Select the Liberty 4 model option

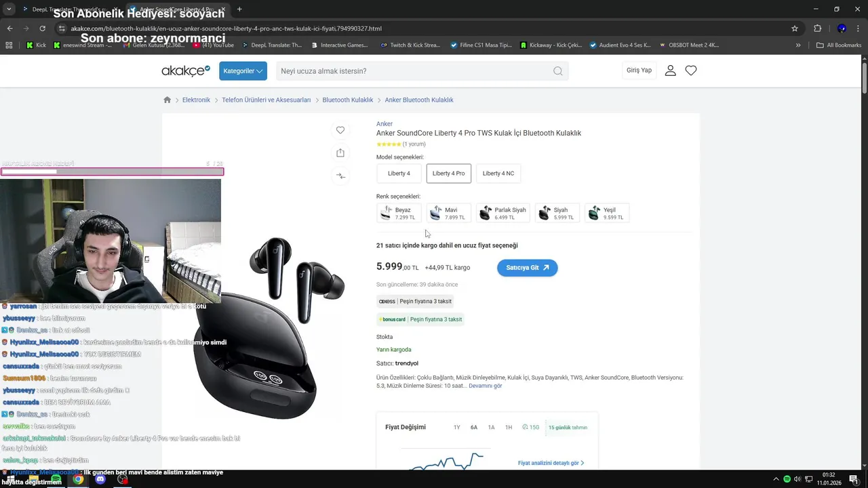coord(399,174)
